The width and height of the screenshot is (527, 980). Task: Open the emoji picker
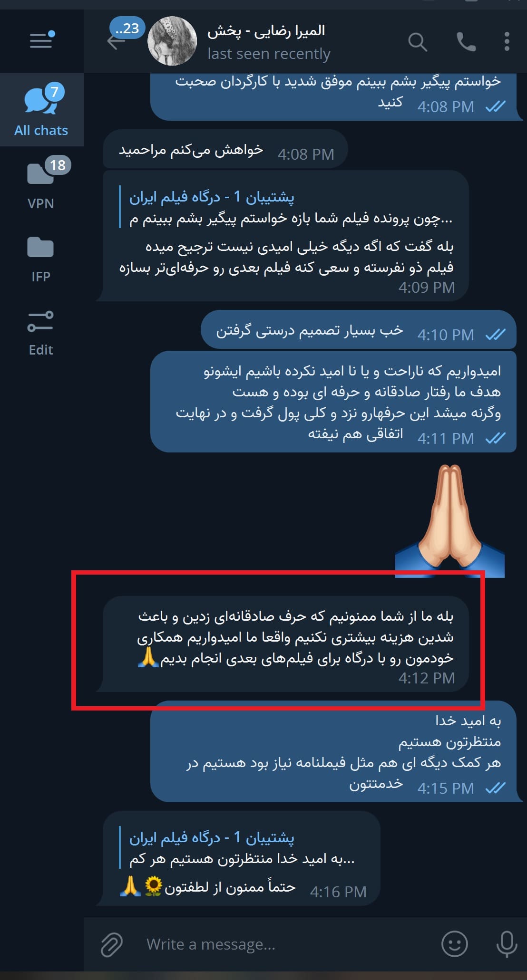point(455,943)
